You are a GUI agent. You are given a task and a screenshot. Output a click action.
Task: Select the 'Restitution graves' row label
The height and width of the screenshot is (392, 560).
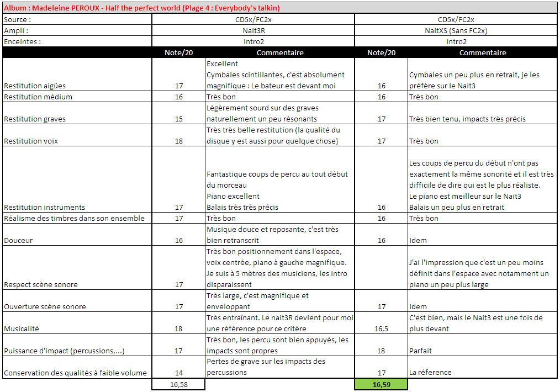click(77, 113)
